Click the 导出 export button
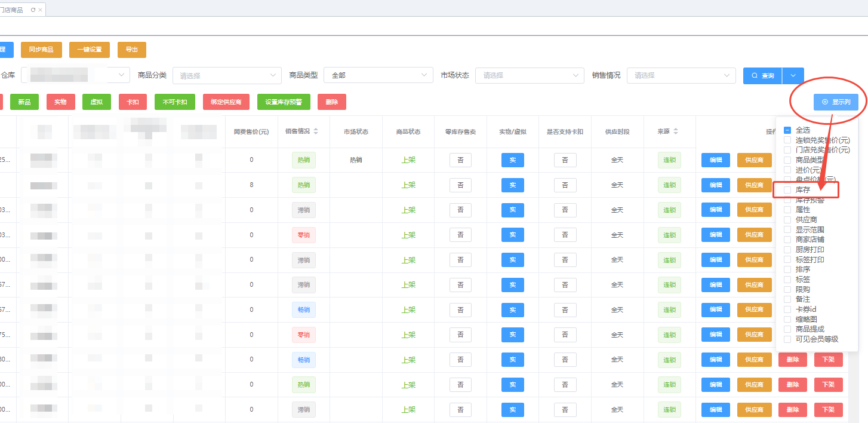 pyautogui.click(x=132, y=50)
